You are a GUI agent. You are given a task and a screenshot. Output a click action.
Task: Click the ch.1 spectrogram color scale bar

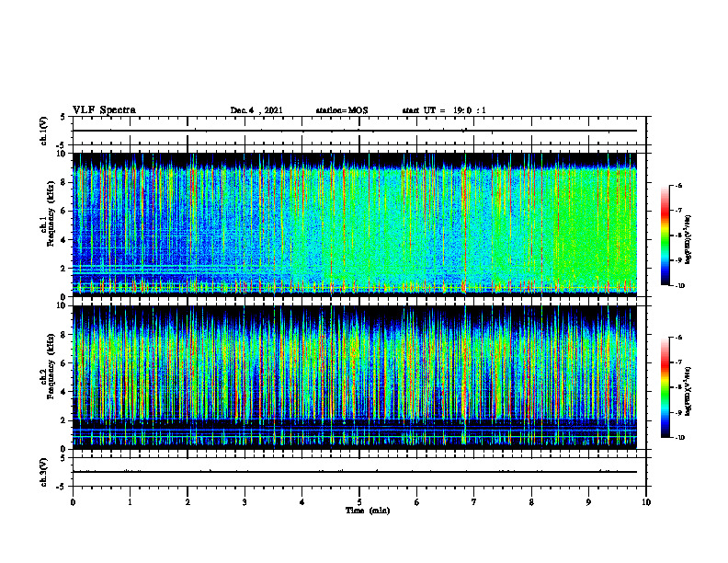pyautogui.click(x=665, y=236)
